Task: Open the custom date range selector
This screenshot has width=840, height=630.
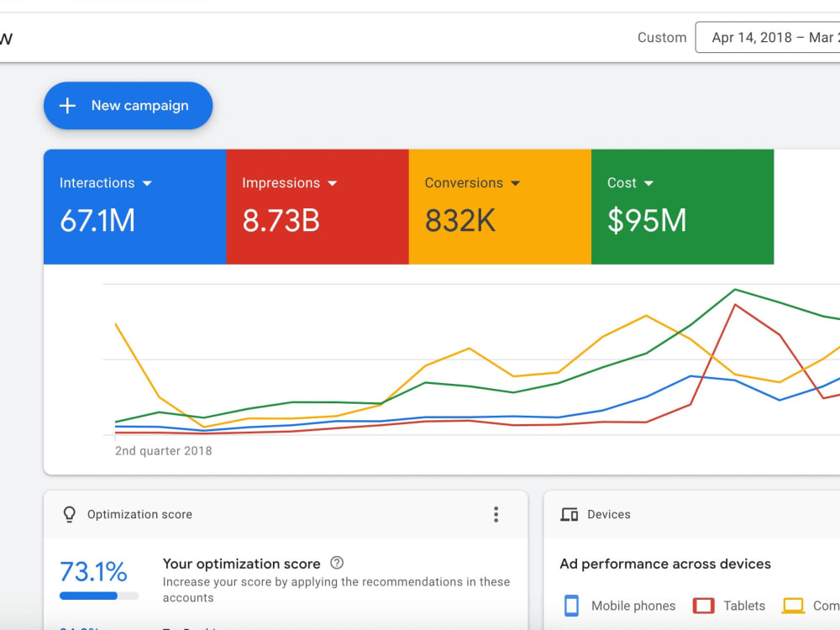Action: (x=768, y=38)
